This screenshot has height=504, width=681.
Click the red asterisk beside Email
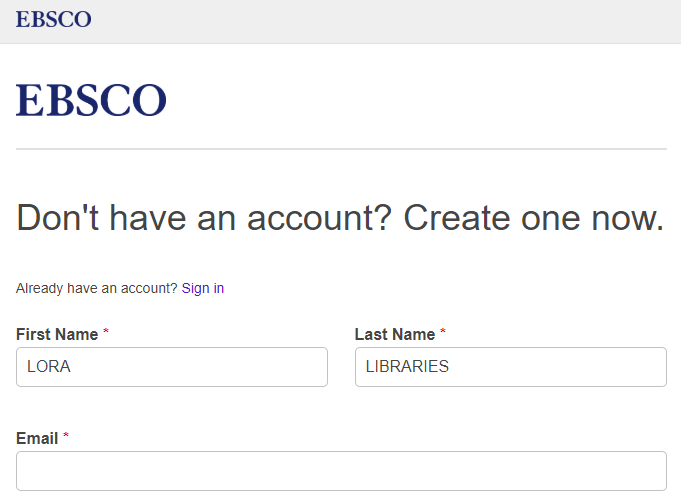tap(66, 436)
